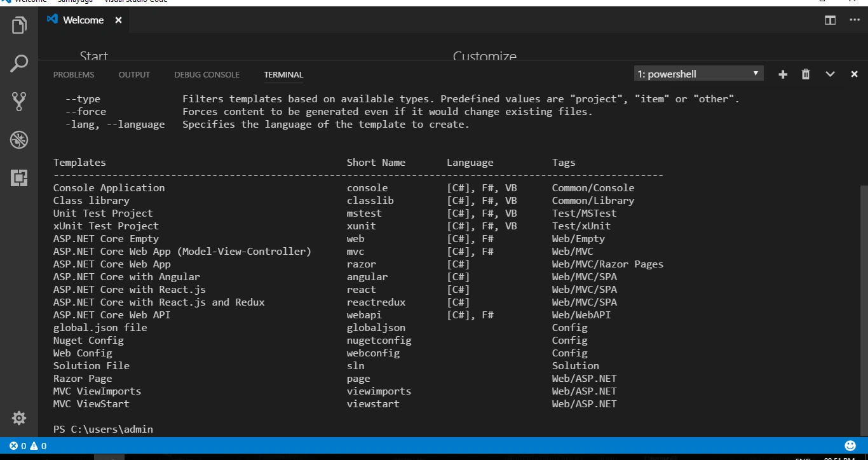This screenshot has width=868, height=460.
Task: Click 'global.json file' text
Action: [x=100, y=328]
